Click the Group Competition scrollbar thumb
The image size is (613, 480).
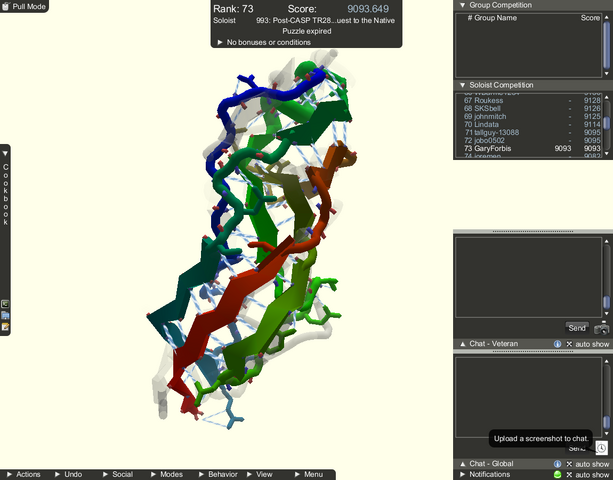coord(606,45)
